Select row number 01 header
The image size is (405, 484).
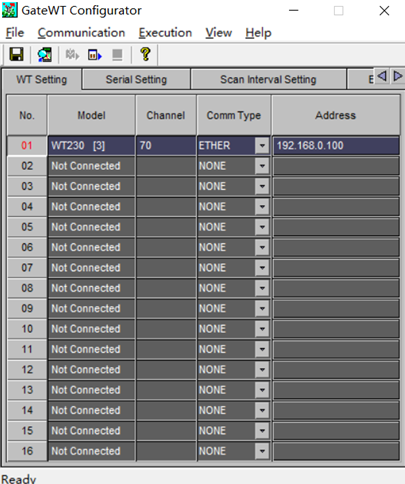[x=27, y=146]
